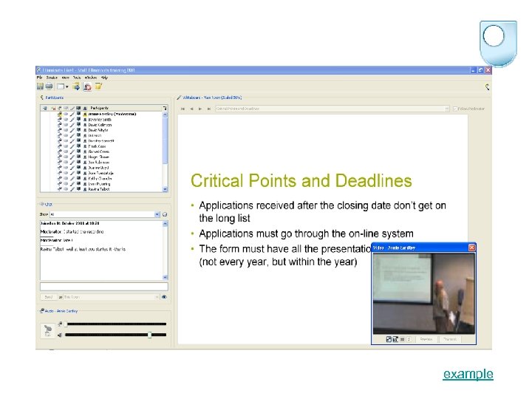
Task: Open the Tools menu
Action: coord(77,78)
